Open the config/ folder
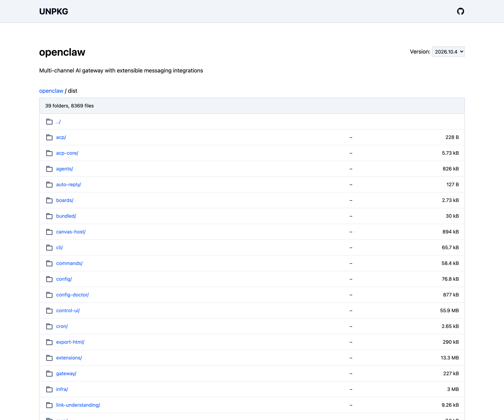 [64, 279]
